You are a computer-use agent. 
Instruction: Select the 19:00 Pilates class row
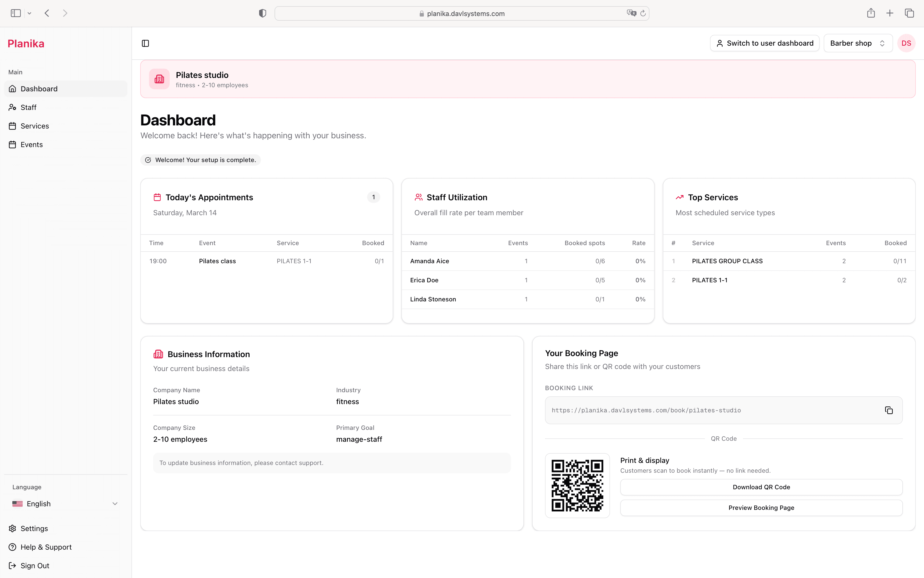tap(267, 261)
